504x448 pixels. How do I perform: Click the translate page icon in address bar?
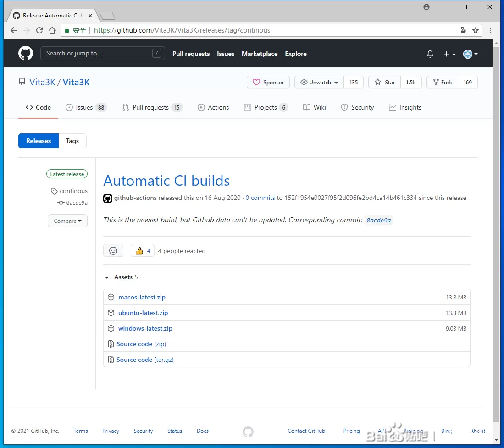(x=464, y=30)
